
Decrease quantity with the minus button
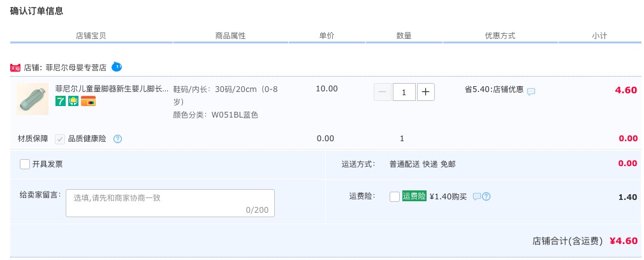[383, 92]
